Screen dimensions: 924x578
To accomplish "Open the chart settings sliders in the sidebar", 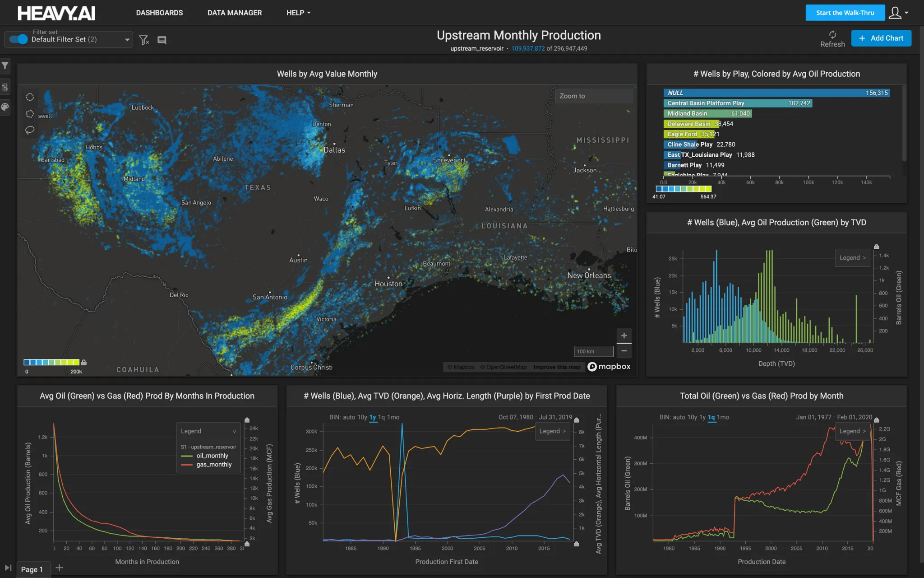I will [5, 87].
